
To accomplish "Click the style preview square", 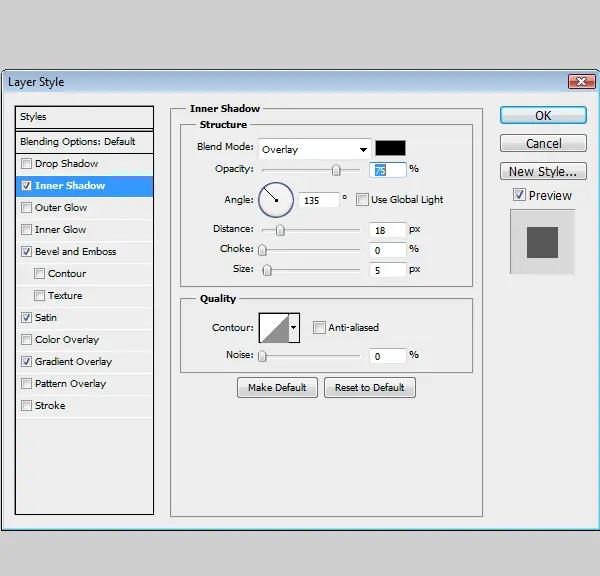I will (x=542, y=242).
